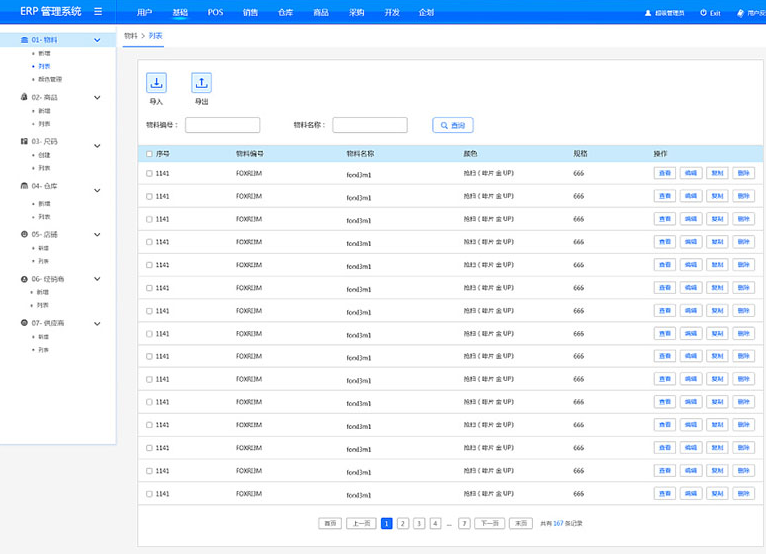Collapse the 04-仓库 section chevron
The height and width of the screenshot is (554, 766).
pyautogui.click(x=97, y=190)
